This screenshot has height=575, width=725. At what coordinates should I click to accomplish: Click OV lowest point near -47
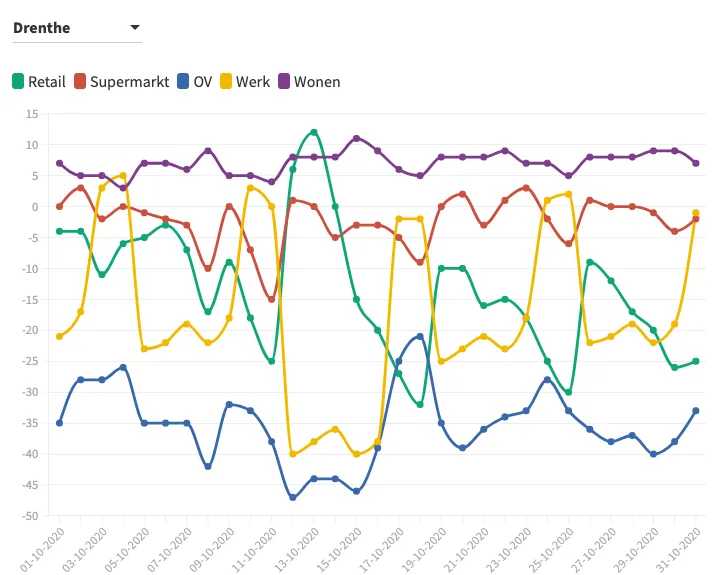pyautogui.click(x=293, y=497)
